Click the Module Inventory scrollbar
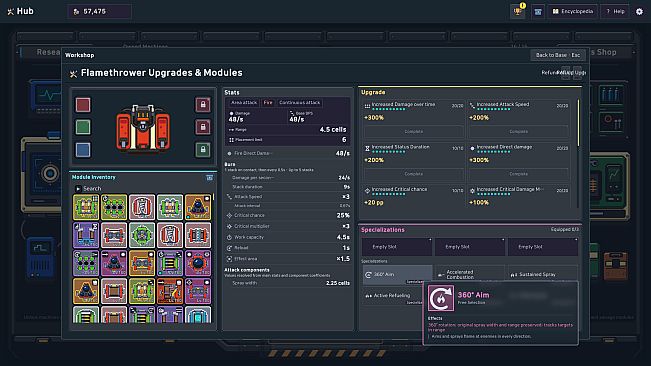This screenshot has height=366, width=651. 214,197
